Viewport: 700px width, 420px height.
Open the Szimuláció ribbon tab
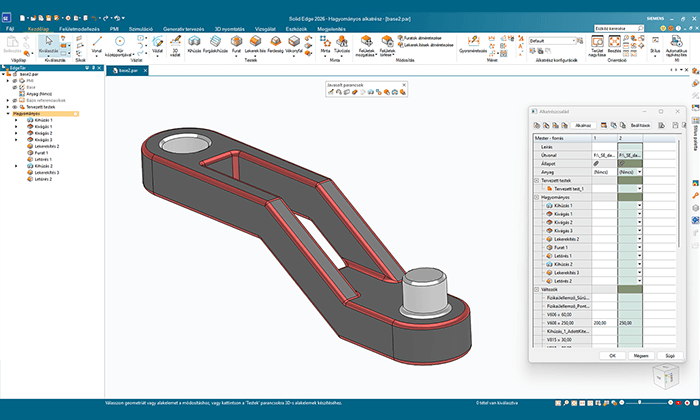(x=141, y=30)
